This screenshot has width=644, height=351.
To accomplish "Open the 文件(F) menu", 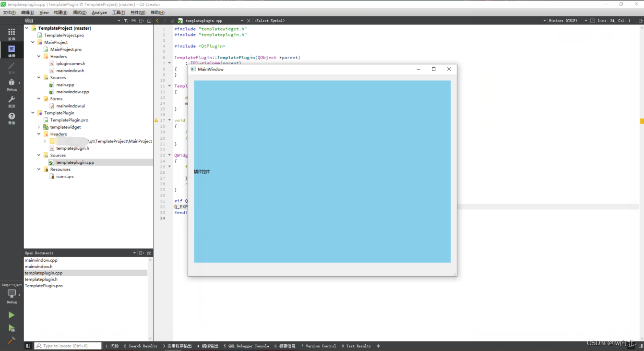I will (x=9, y=12).
